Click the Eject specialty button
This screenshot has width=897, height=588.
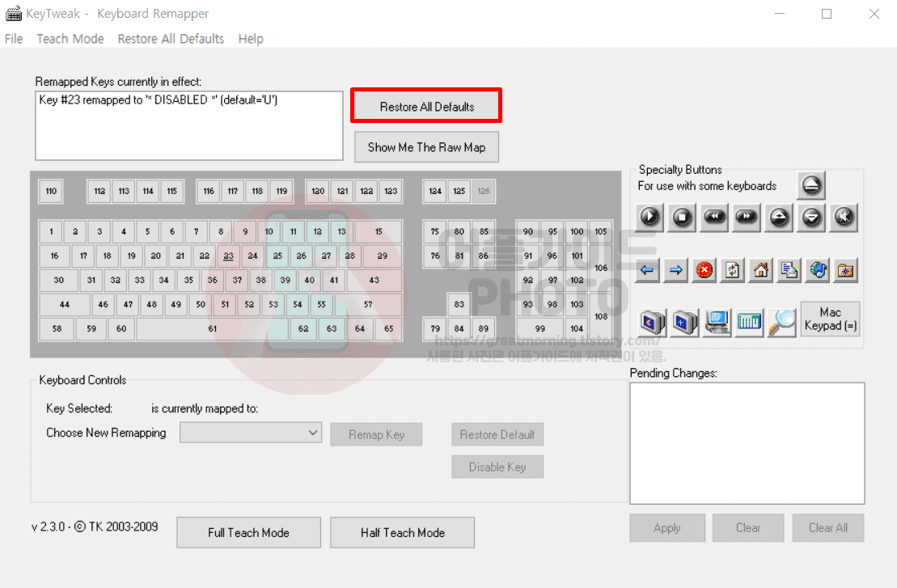[811, 184]
